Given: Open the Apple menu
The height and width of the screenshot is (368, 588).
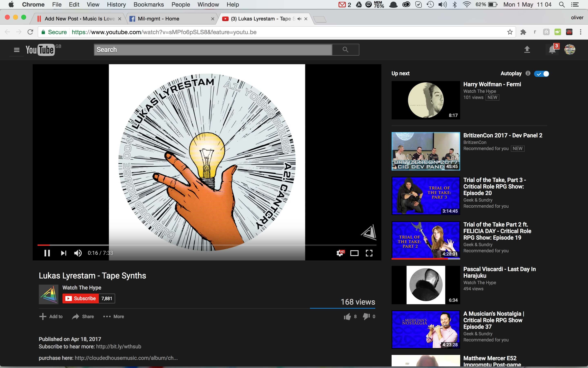Looking at the screenshot, I should coord(11,4).
